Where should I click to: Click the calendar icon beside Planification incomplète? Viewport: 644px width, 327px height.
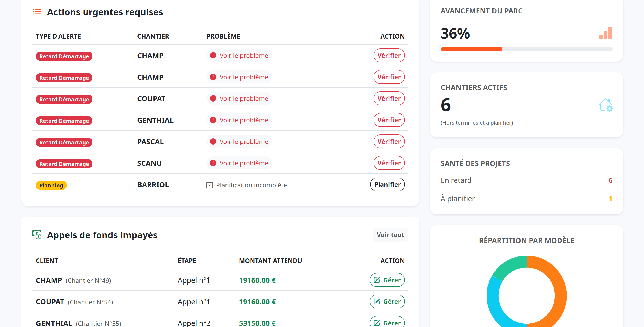(210, 185)
